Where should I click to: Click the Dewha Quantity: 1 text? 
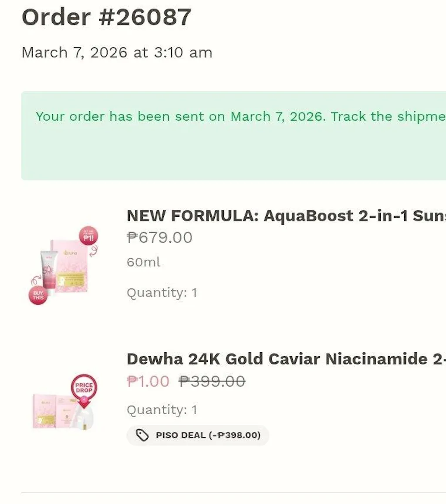click(x=162, y=410)
